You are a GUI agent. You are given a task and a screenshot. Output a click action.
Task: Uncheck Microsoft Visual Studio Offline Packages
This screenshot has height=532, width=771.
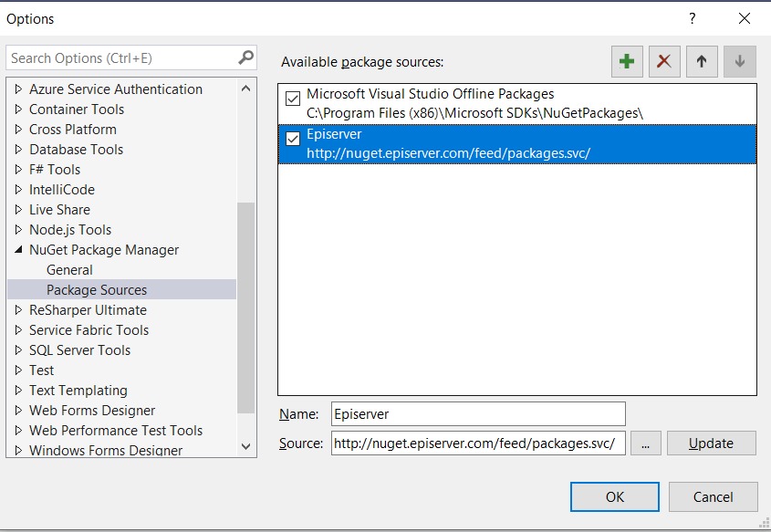point(293,99)
